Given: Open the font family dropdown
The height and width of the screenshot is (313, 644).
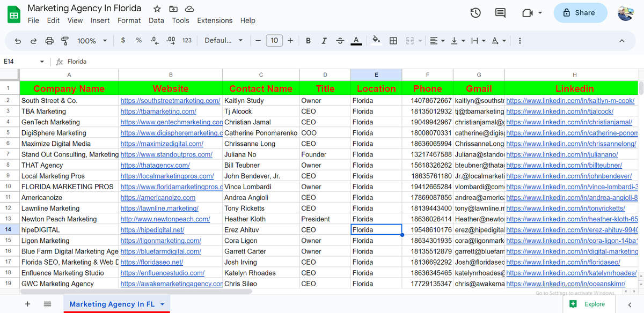Looking at the screenshot, I should pos(224,40).
